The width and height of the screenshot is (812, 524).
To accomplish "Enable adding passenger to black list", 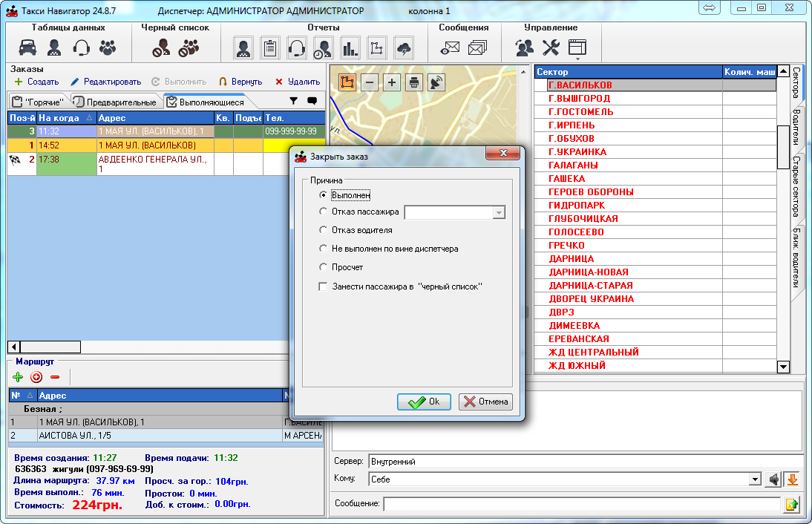I will pos(323,286).
